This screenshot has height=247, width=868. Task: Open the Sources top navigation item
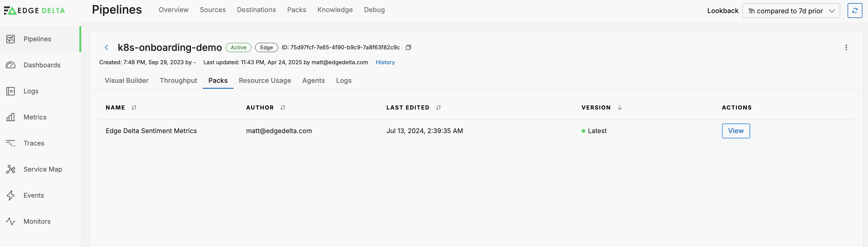pyautogui.click(x=213, y=10)
